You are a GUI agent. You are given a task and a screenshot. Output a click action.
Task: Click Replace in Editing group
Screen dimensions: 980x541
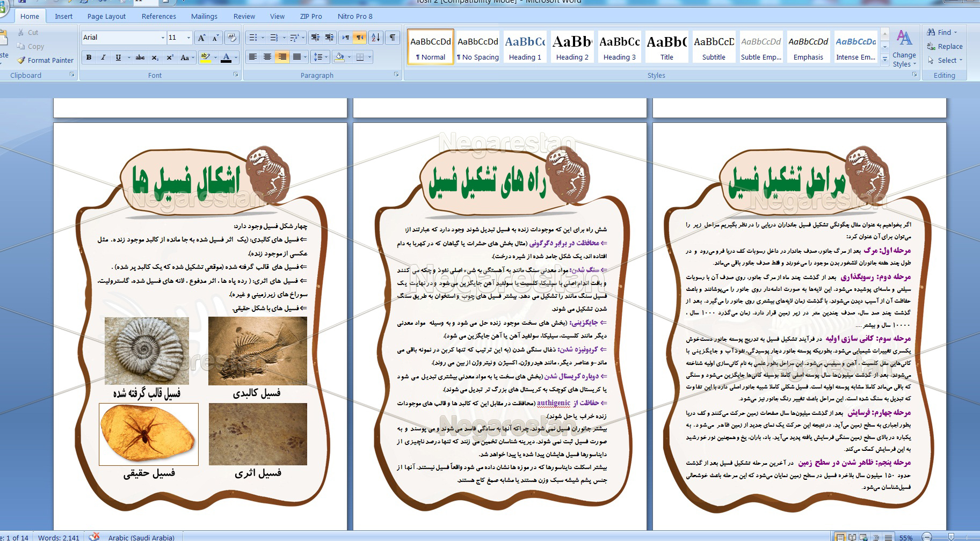945,47
